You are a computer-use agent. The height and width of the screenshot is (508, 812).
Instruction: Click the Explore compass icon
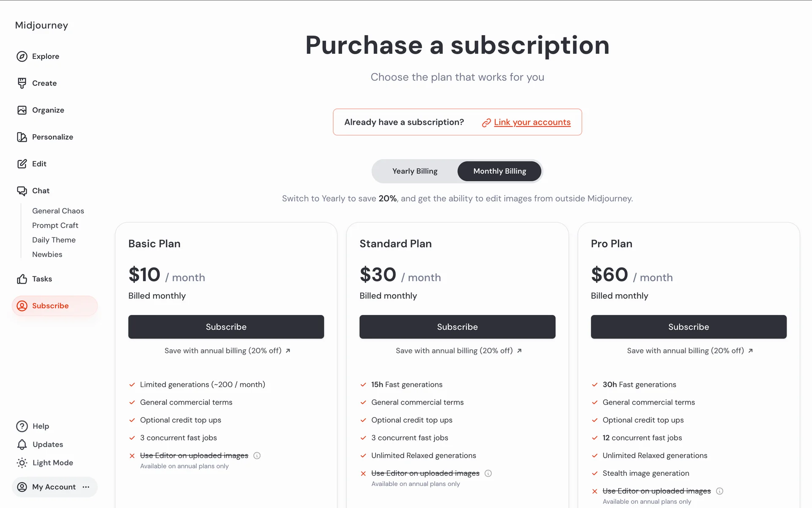click(22, 56)
